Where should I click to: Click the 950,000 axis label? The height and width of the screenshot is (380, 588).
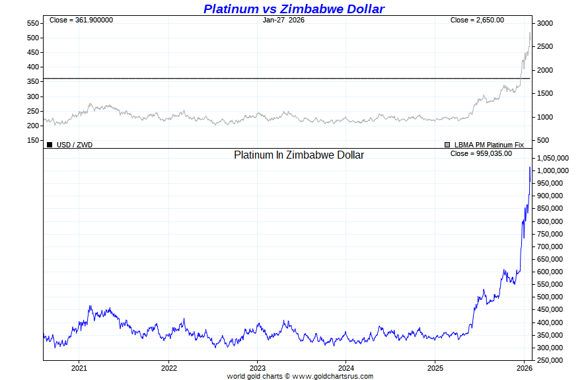coord(550,184)
